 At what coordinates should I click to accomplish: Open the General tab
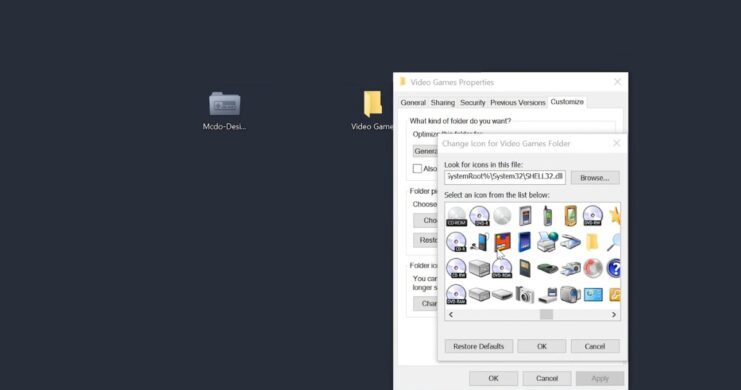point(413,103)
